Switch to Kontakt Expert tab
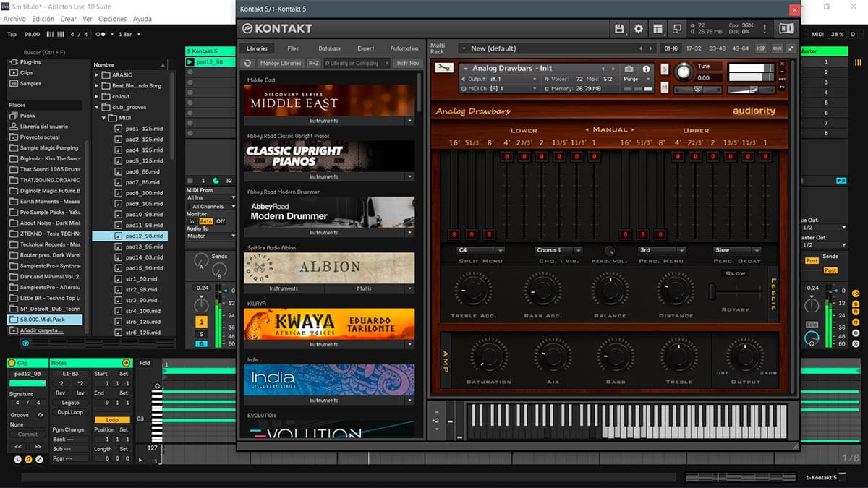Image resolution: width=868 pixels, height=488 pixels. 366,48
